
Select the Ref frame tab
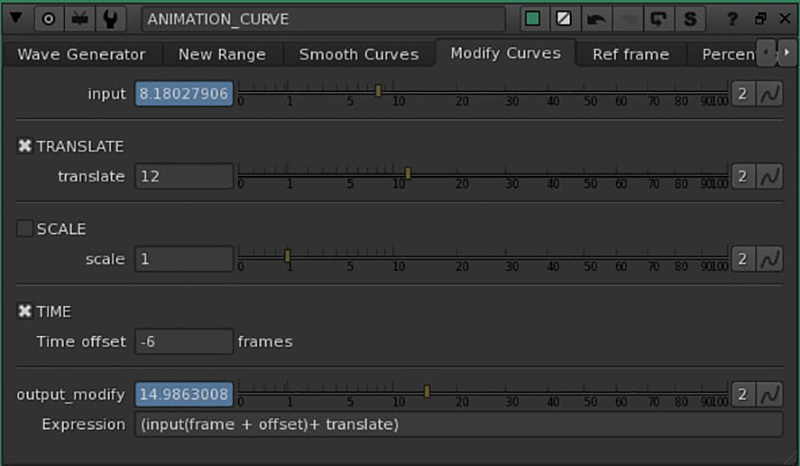point(631,54)
